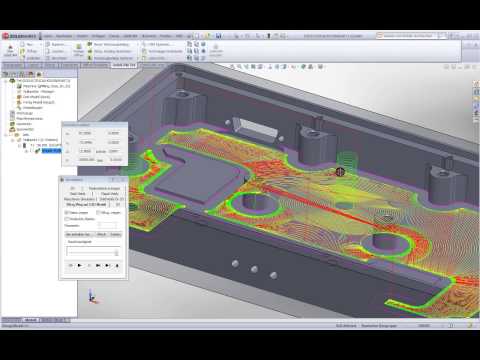Click the top-left icon in the ribbon's small icon grid
480x360 pixels.
[x=189, y=44]
